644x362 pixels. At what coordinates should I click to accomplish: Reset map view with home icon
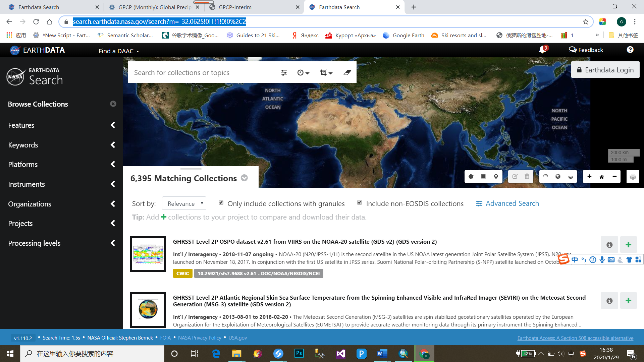pyautogui.click(x=602, y=177)
